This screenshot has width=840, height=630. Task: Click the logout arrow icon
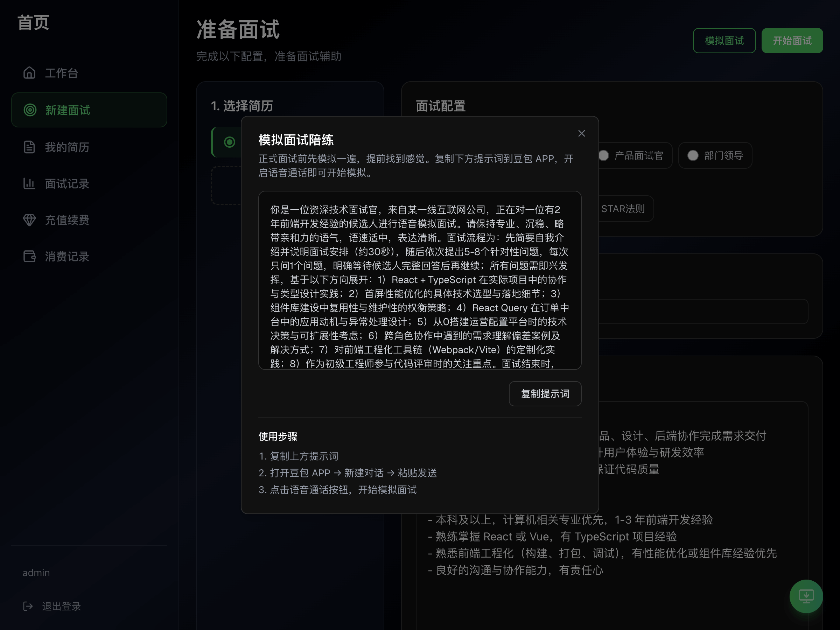point(28,606)
